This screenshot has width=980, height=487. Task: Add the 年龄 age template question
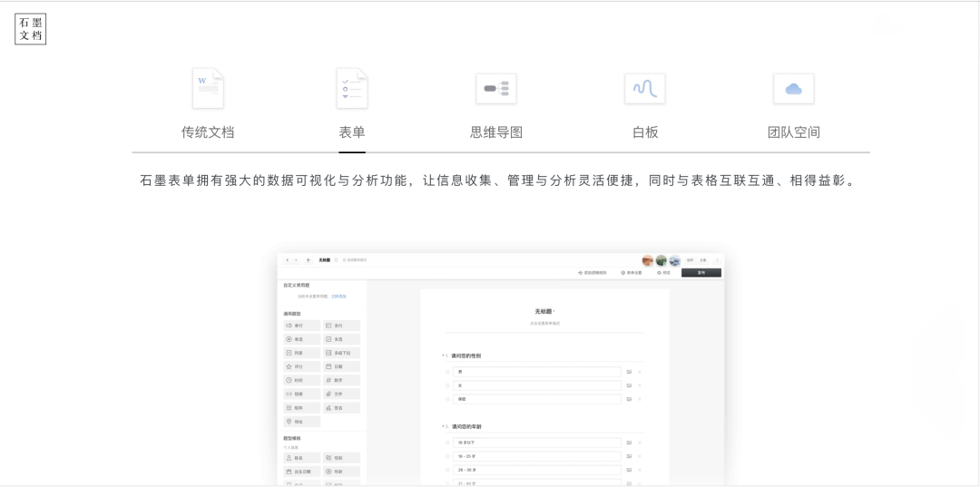pos(341,472)
